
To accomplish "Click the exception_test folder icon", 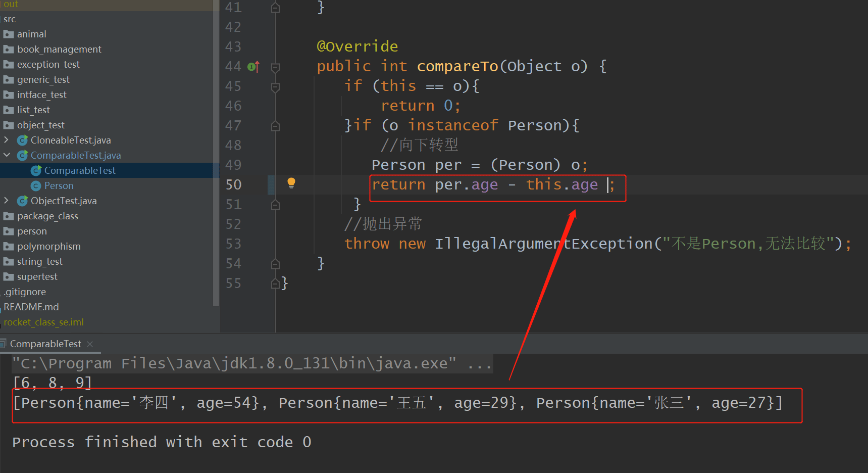I will [x=9, y=65].
